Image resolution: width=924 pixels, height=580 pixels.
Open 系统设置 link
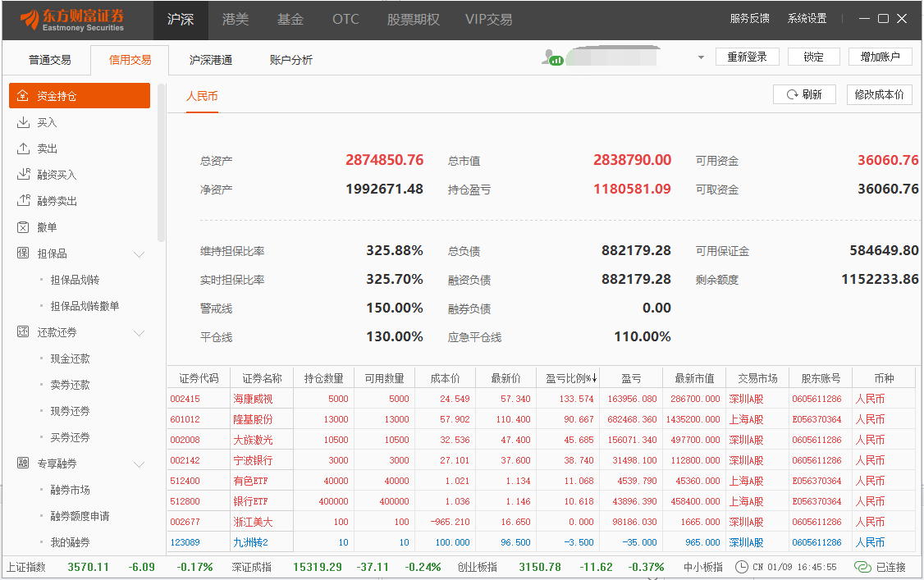807,18
